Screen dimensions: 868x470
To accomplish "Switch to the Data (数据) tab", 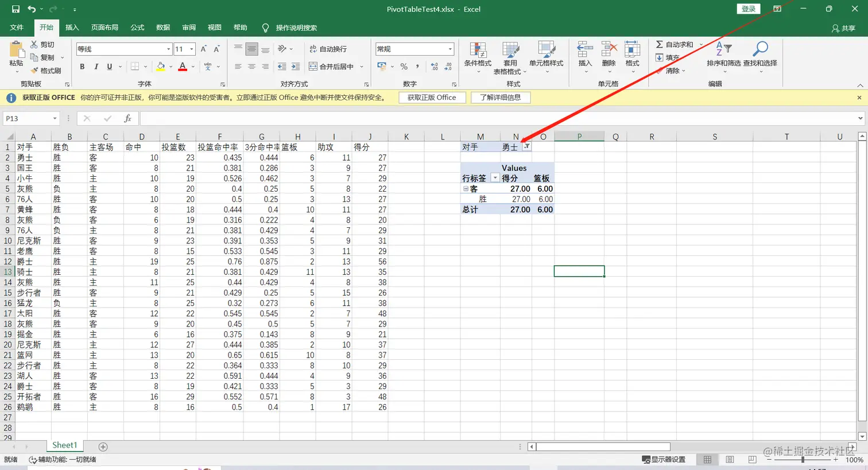I will pyautogui.click(x=163, y=28).
